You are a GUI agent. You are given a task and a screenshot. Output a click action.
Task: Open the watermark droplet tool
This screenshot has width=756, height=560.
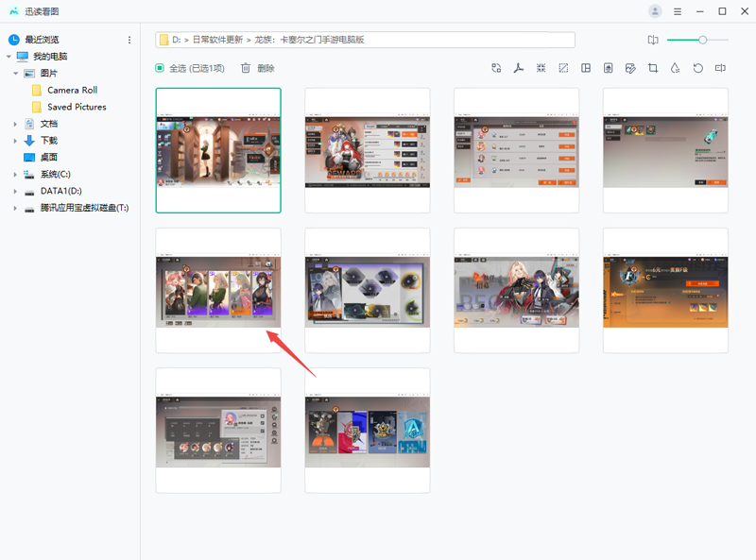click(675, 68)
